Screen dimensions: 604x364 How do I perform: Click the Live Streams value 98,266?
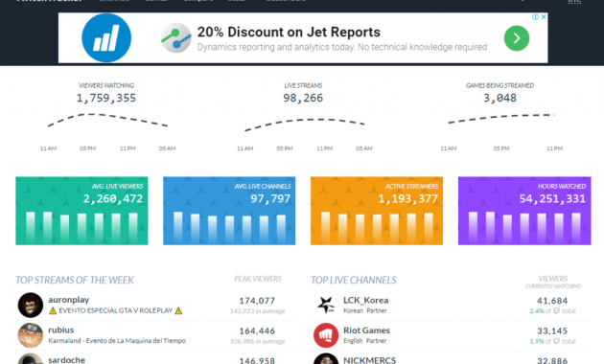coord(303,98)
